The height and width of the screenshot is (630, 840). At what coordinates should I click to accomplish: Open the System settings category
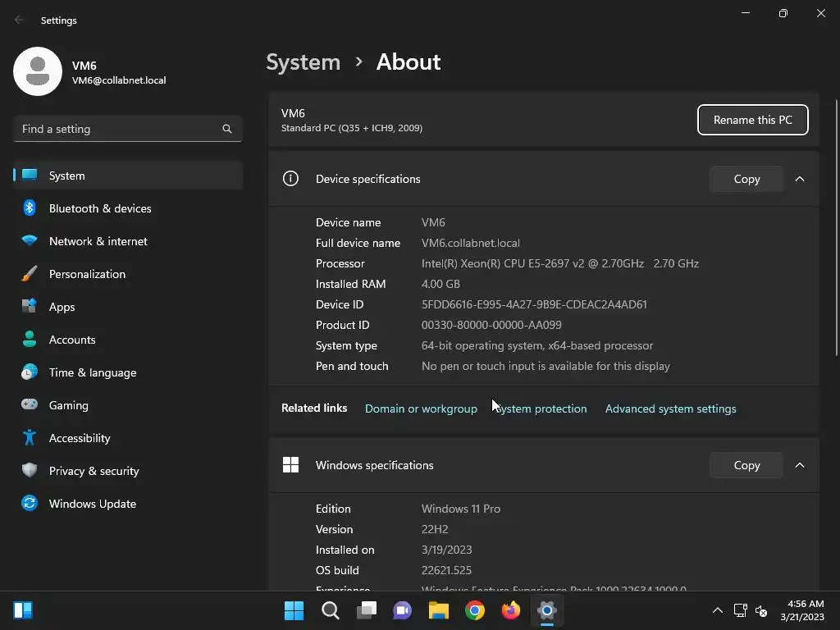tap(128, 176)
